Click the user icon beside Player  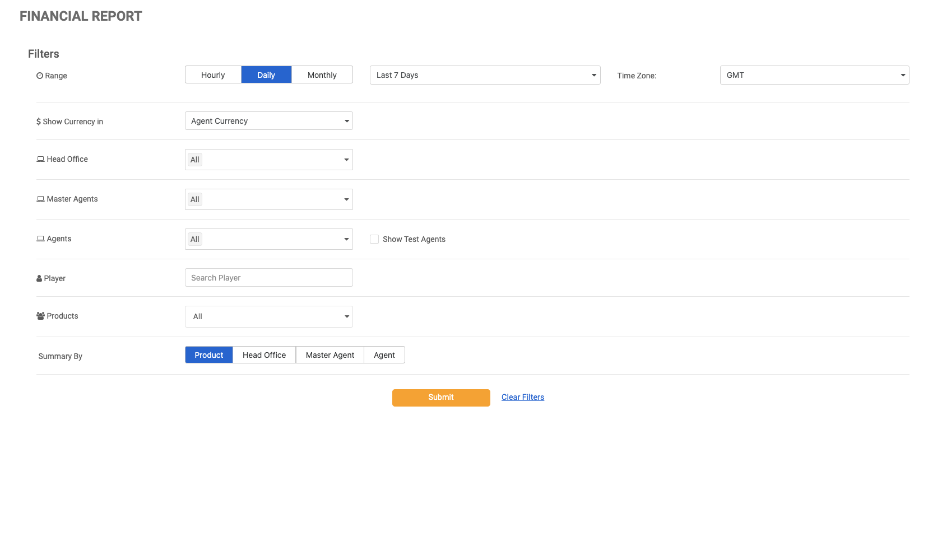point(39,278)
